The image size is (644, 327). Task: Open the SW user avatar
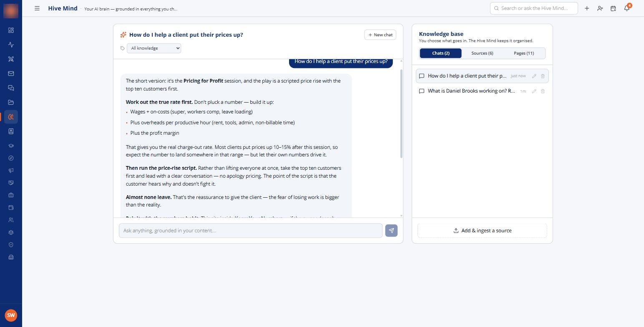[x=11, y=315]
